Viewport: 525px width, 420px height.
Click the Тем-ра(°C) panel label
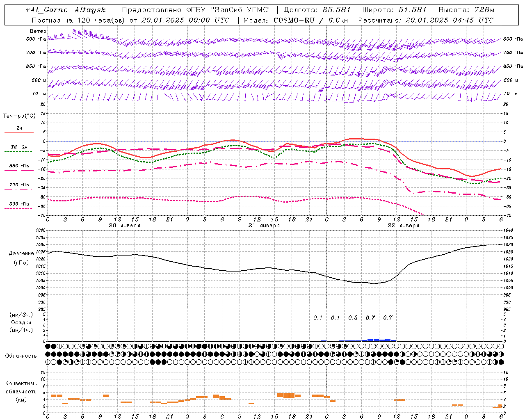(x=19, y=116)
